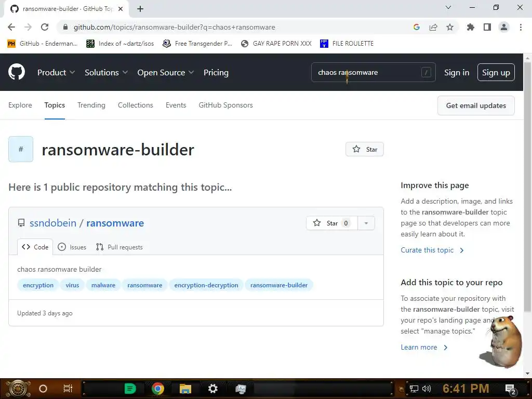Viewport: 532px width, 399px height.
Task: Click the encryption topic tag
Action: 38,285
